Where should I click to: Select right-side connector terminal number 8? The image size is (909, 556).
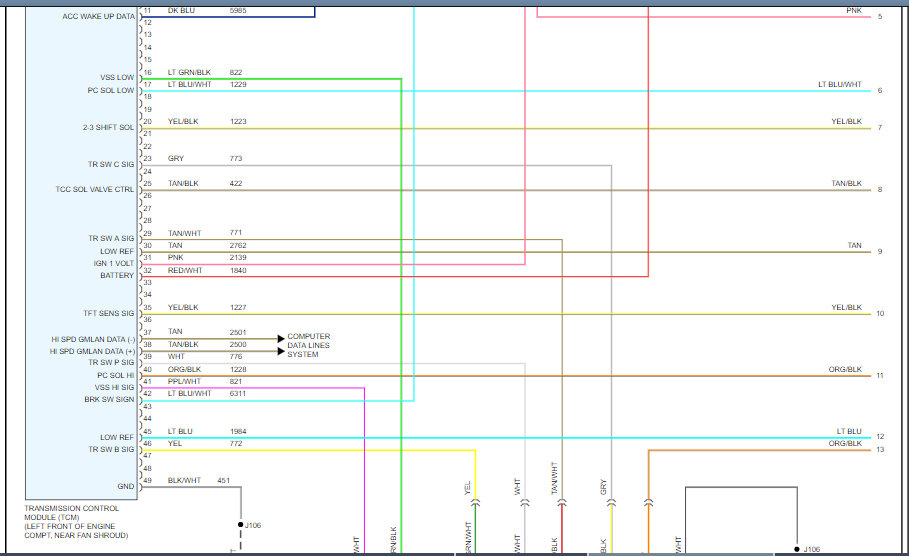pyautogui.click(x=879, y=190)
